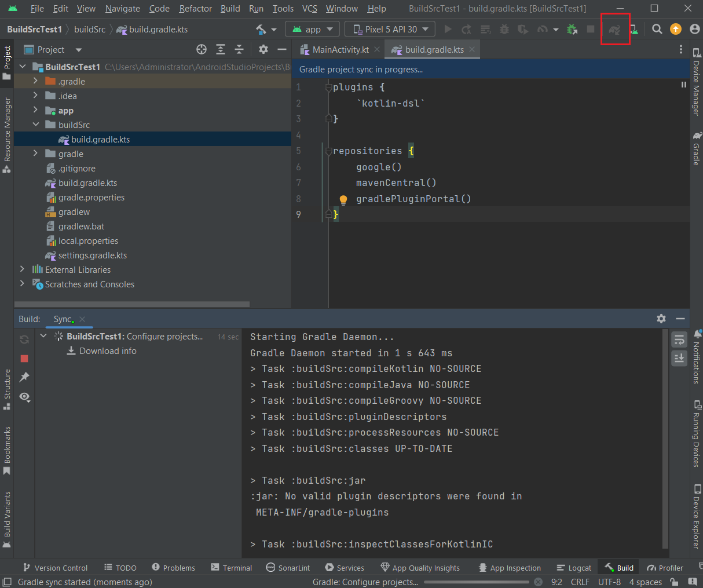This screenshot has height=588, width=703.
Task: Open the Device Manager toolbar icon next to sync
Action: point(634,29)
